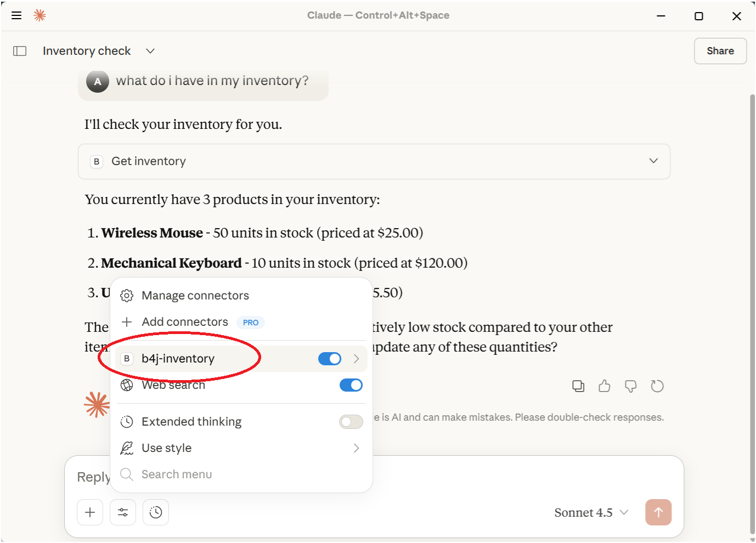Disable the b4j-inventory connector toggle
Image resolution: width=756 pixels, height=543 pixels.
330,359
